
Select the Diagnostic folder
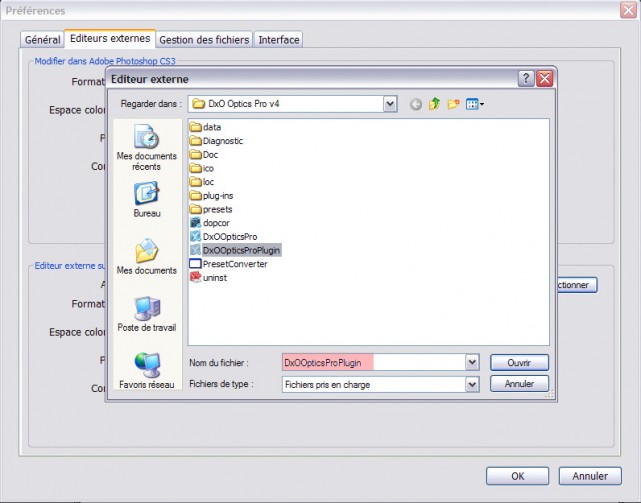(217, 141)
